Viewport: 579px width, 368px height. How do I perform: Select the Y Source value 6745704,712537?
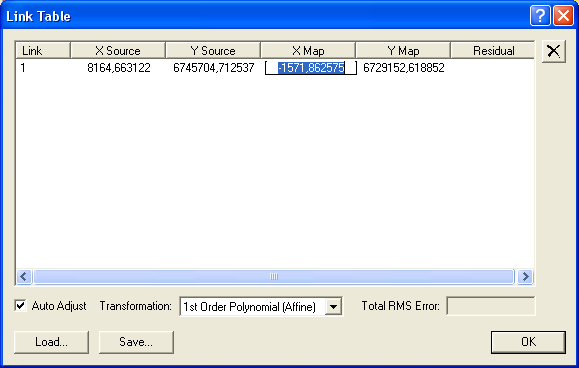click(x=214, y=68)
